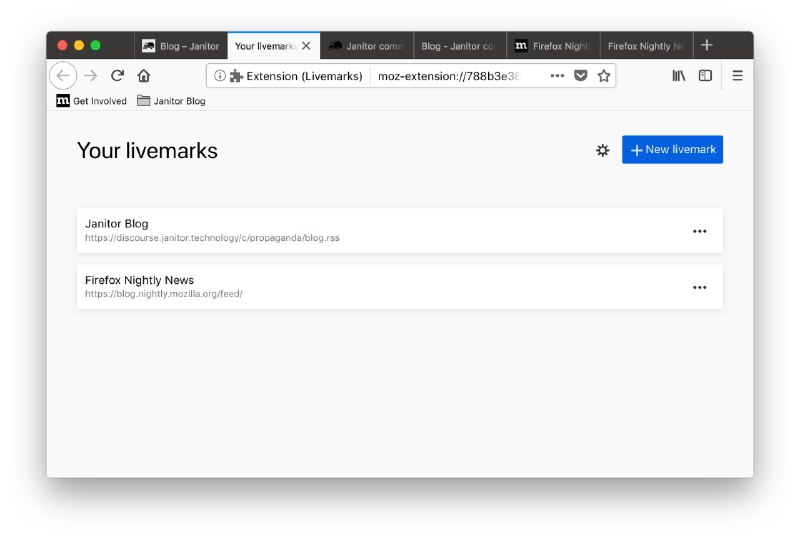This screenshot has width=800, height=539.
Task: Save page to Pocket
Action: point(580,76)
